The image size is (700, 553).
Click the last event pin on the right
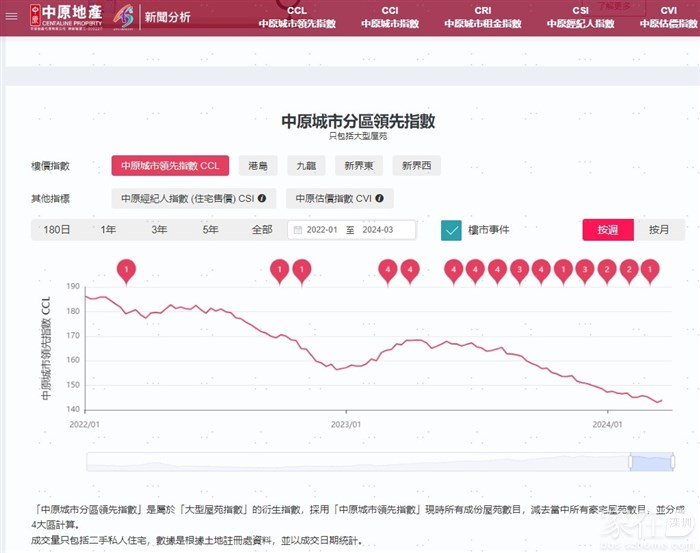point(650,268)
